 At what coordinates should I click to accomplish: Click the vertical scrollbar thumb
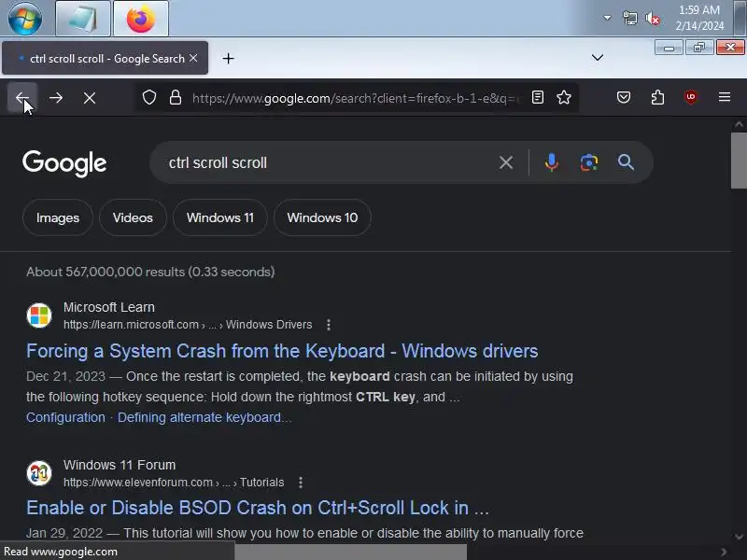pos(739,161)
